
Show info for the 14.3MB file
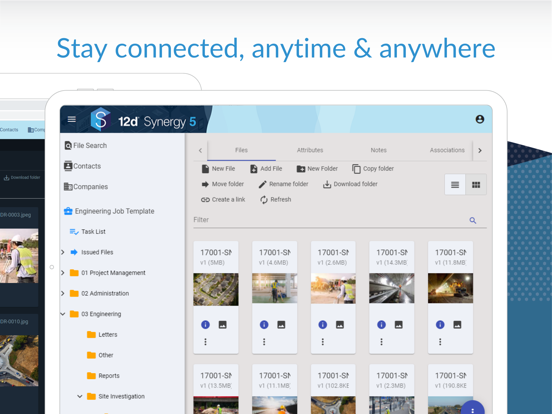381,325
